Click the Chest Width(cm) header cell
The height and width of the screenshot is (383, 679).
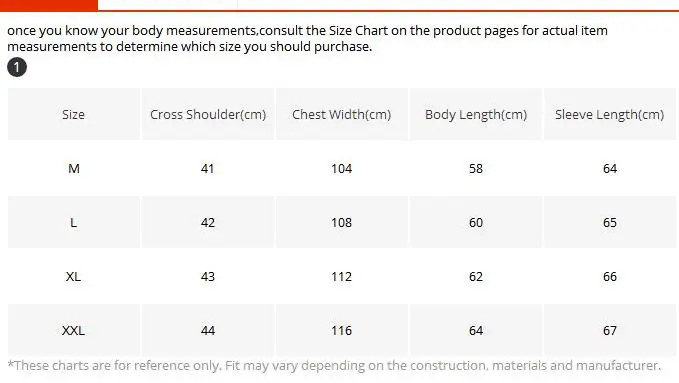click(342, 114)
